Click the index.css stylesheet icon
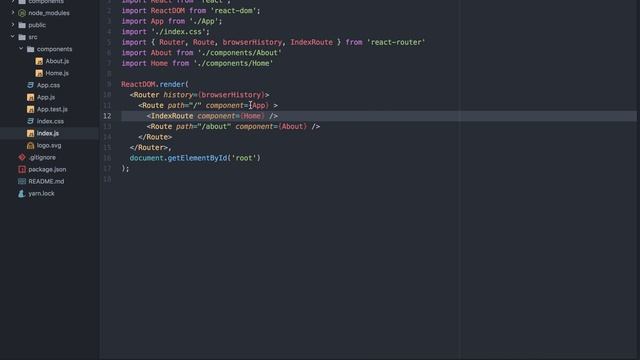 coord(31,121)
